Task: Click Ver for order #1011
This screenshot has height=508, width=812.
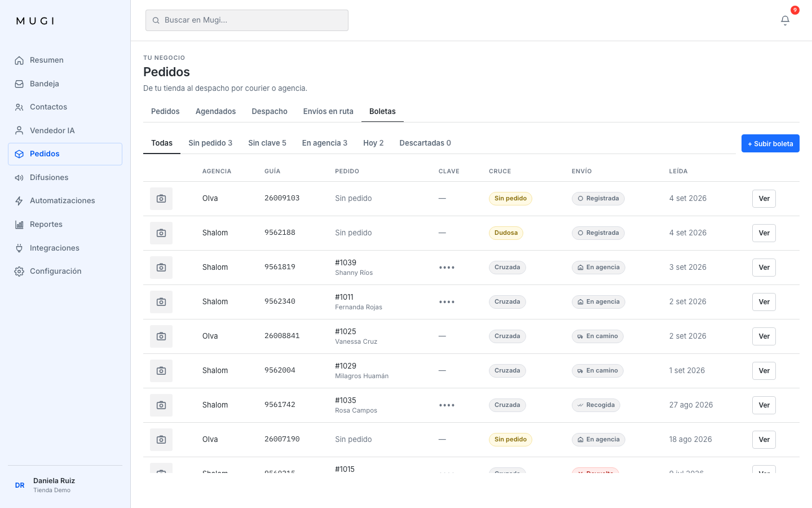Action: coord(764,302)
